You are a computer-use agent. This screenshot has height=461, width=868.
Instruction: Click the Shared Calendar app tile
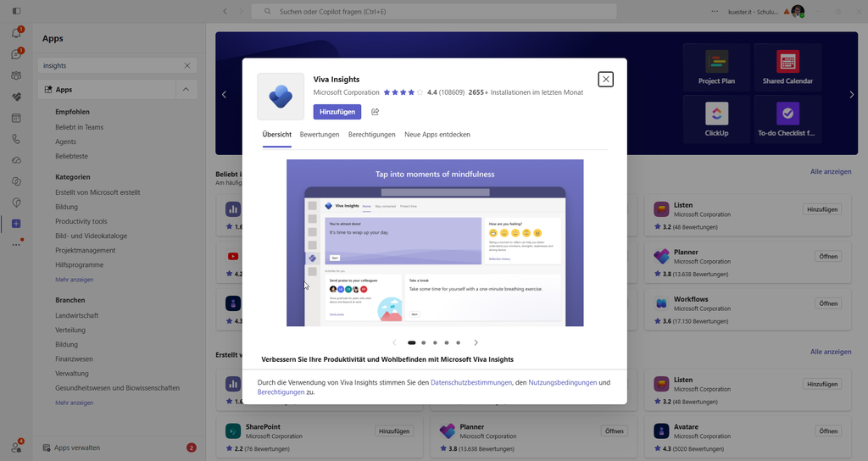point(787,68)
